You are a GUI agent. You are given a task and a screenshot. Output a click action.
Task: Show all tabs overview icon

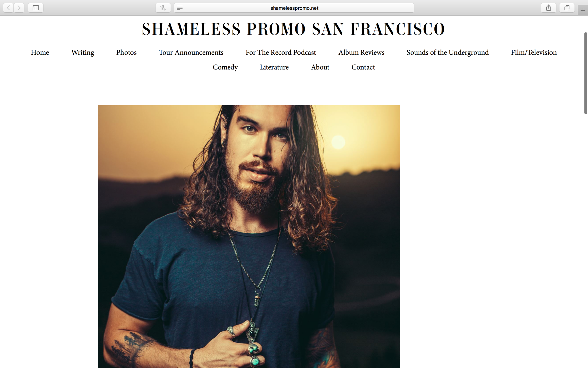point(567,8)
